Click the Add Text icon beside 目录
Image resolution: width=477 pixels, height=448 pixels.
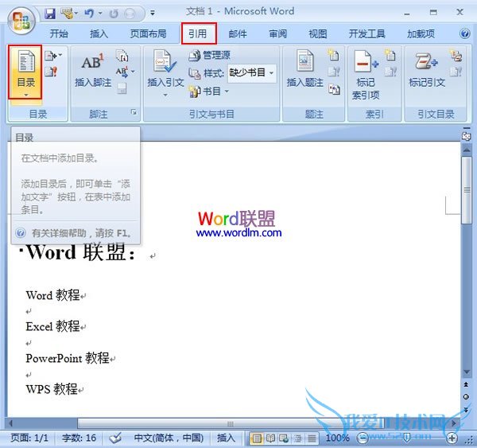(x=53, y=56)
